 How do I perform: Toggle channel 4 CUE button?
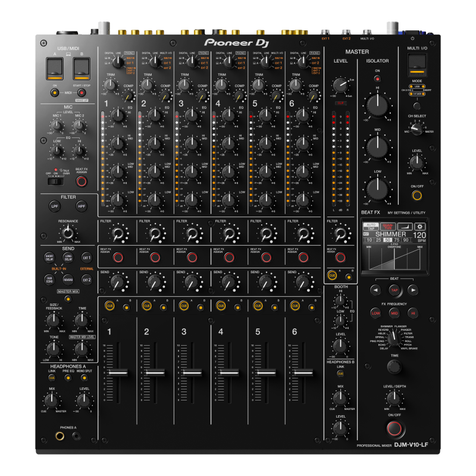click(221, 306)
